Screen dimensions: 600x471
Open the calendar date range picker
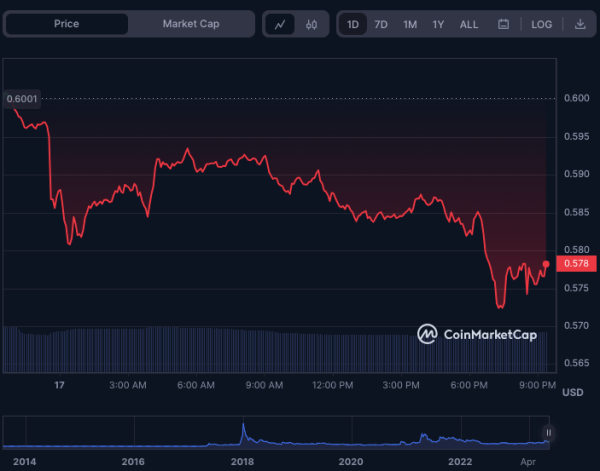(x=503, y=24)
